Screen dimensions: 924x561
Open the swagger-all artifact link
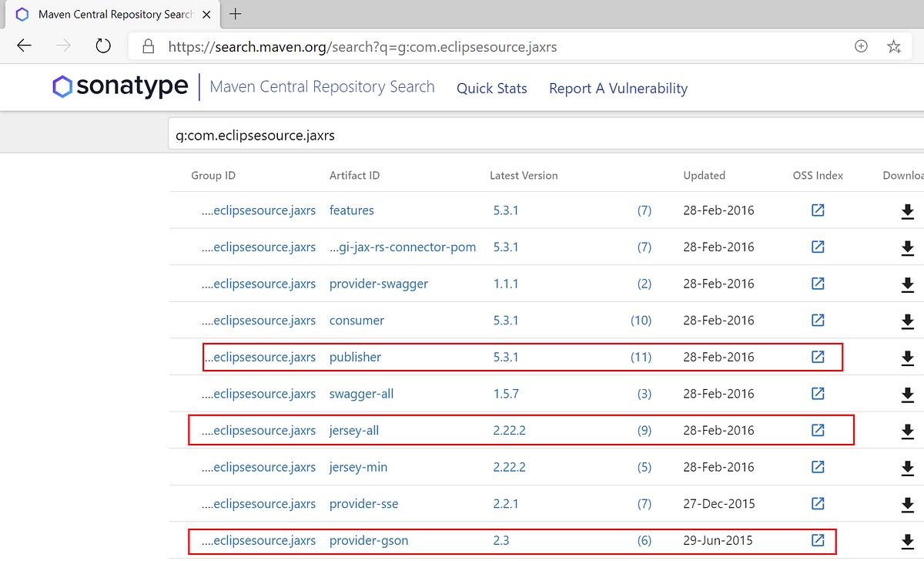click(x=361, y=394)
